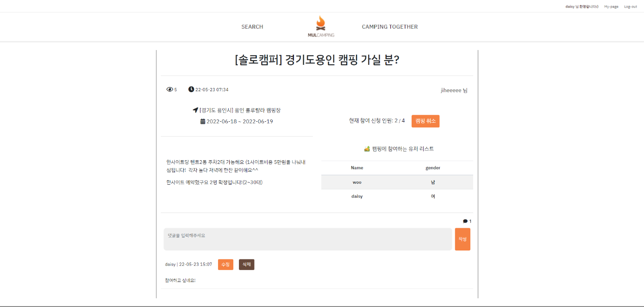Open the My-page link
Viewport: 644px width, 307px height.
(x=610, y=6)
